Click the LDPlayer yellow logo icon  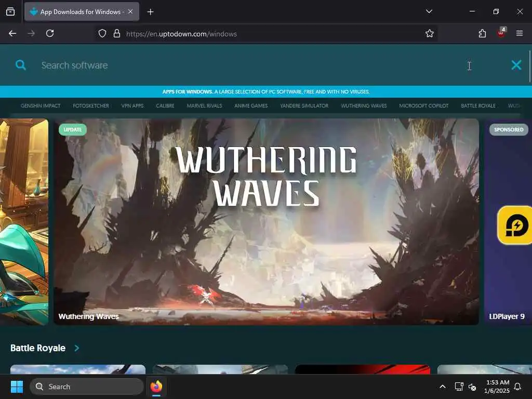tap(516, 225)
